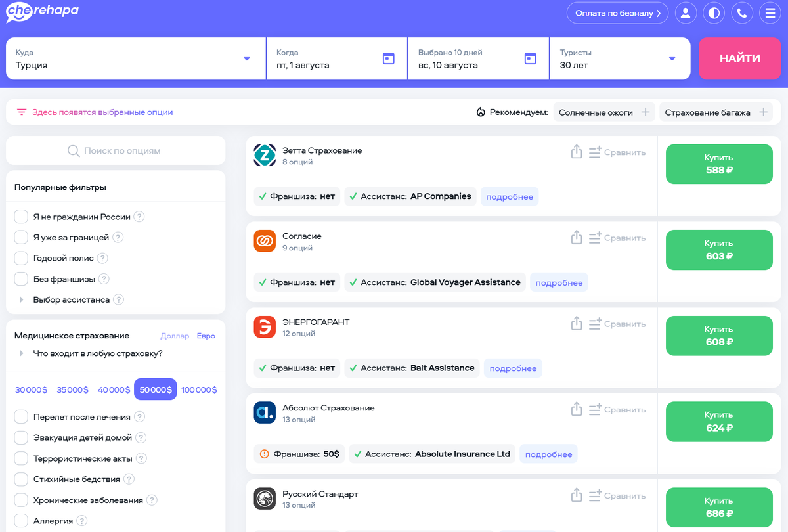Open the Туристы dropdown

click(672, 58)
